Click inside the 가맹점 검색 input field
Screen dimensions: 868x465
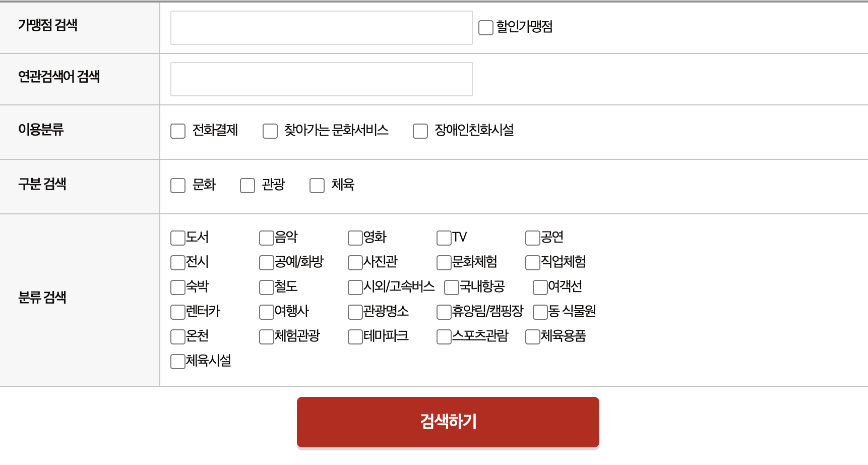(x=321, y=28)
